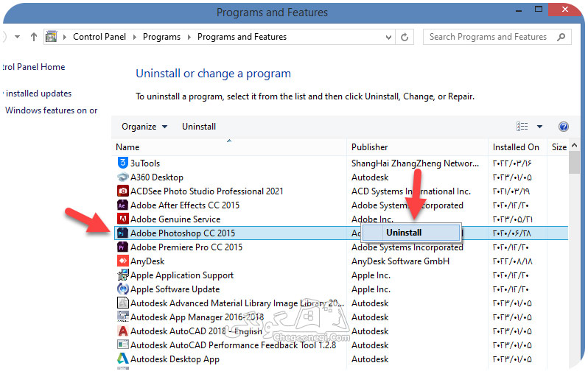Change view with the view icon

pyautogui.click(x=522, y=127)
